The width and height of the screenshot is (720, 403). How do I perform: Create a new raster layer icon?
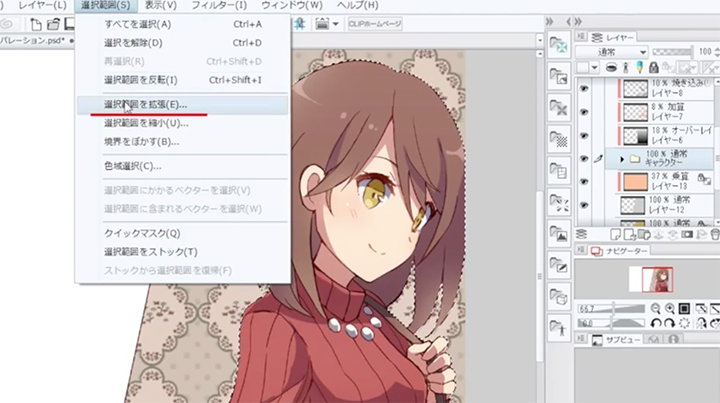point(616,235)
